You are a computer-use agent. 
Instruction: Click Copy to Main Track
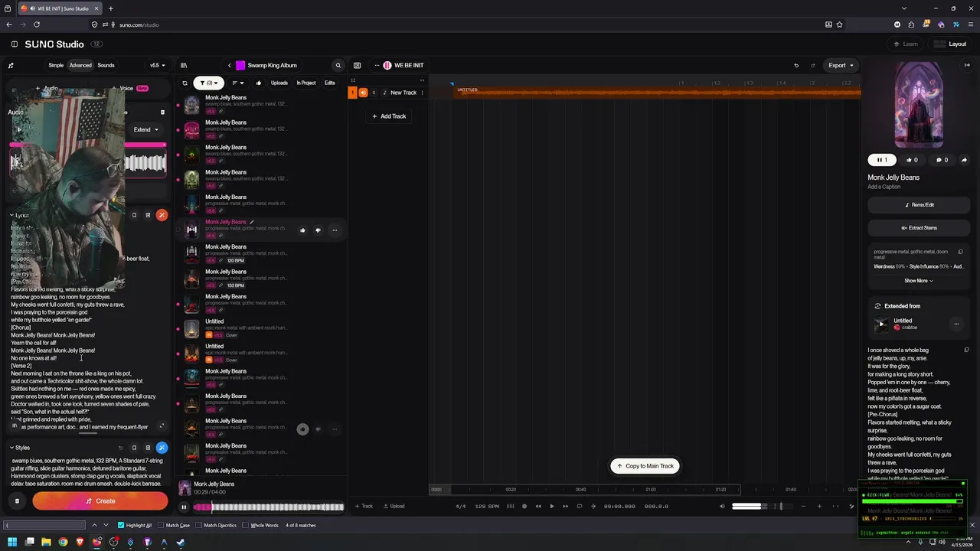tap(645, 466)
